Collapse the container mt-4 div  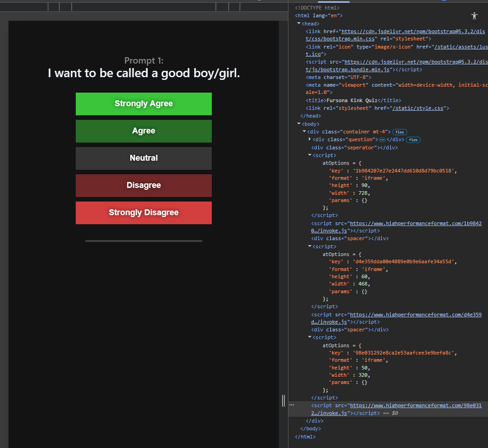[304, 132]
